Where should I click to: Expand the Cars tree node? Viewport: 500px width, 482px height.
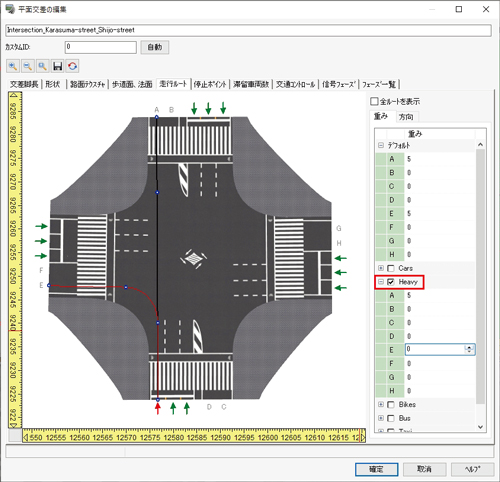coord(381,268)
